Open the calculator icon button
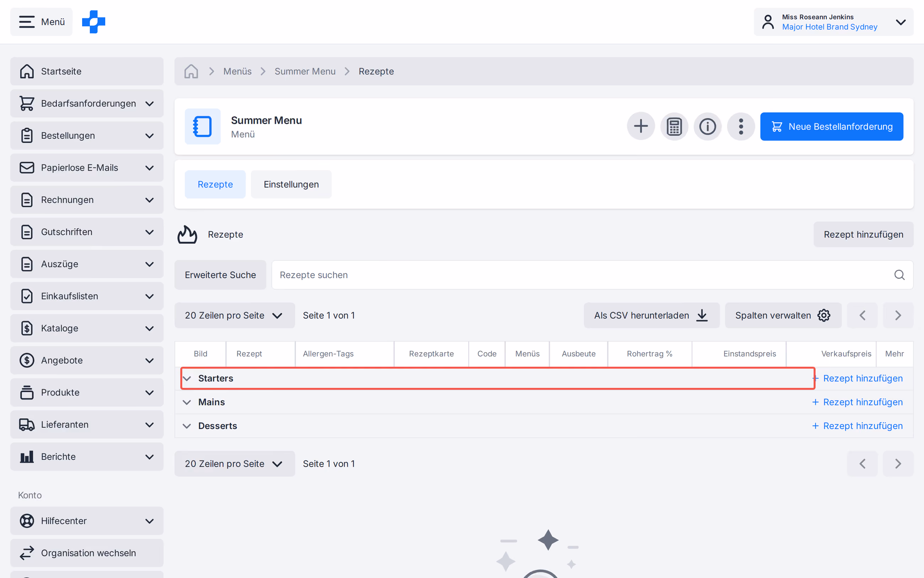The height and width of the screenshot is (578, 924). [674, 126]
